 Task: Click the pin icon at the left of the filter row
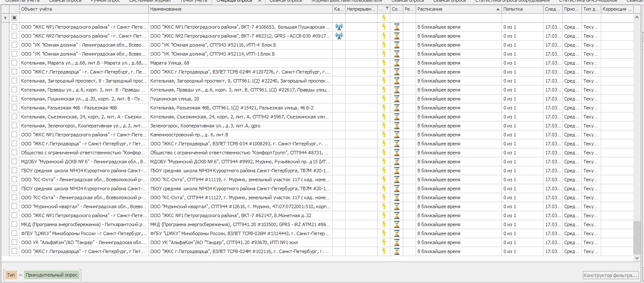click(5, 18)
